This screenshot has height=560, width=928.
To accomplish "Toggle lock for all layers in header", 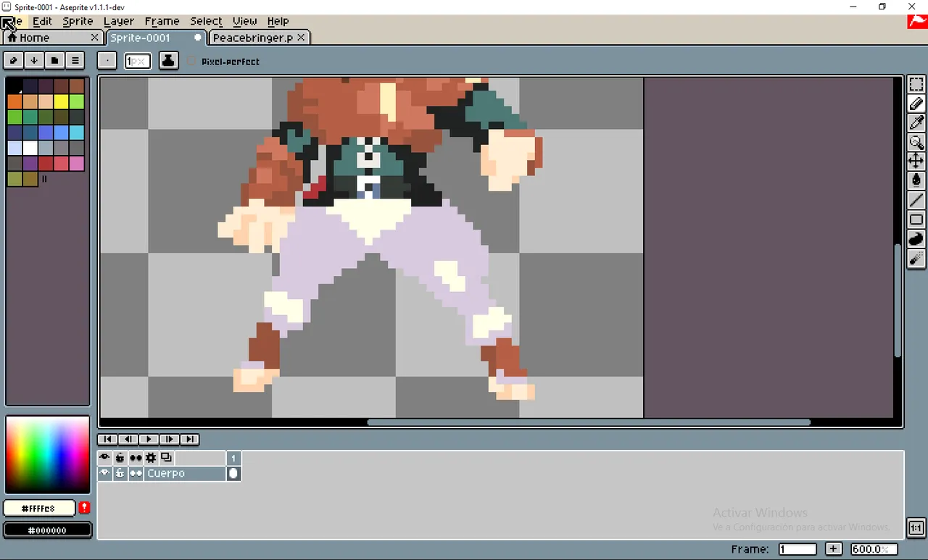I will pos(120,458).
